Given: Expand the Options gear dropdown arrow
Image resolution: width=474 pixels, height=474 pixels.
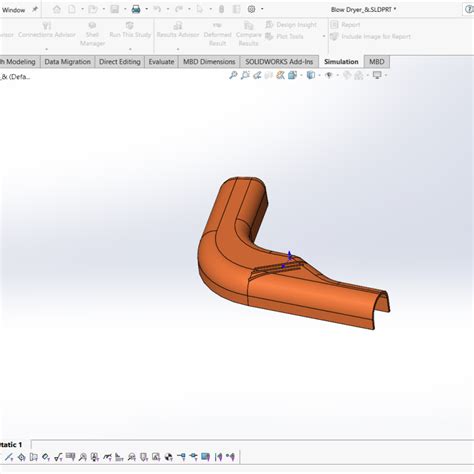Looking at the screenshot, I should point(262,9).
